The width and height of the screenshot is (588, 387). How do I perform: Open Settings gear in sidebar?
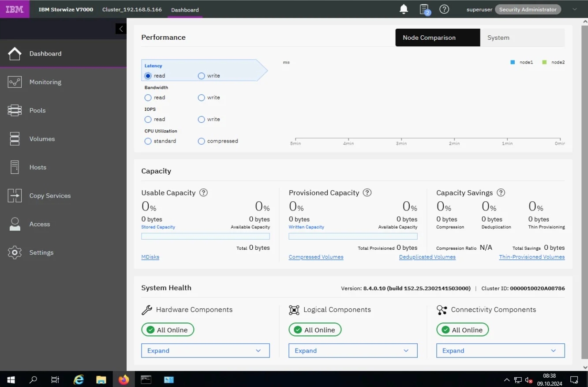[x=15, y=252]
